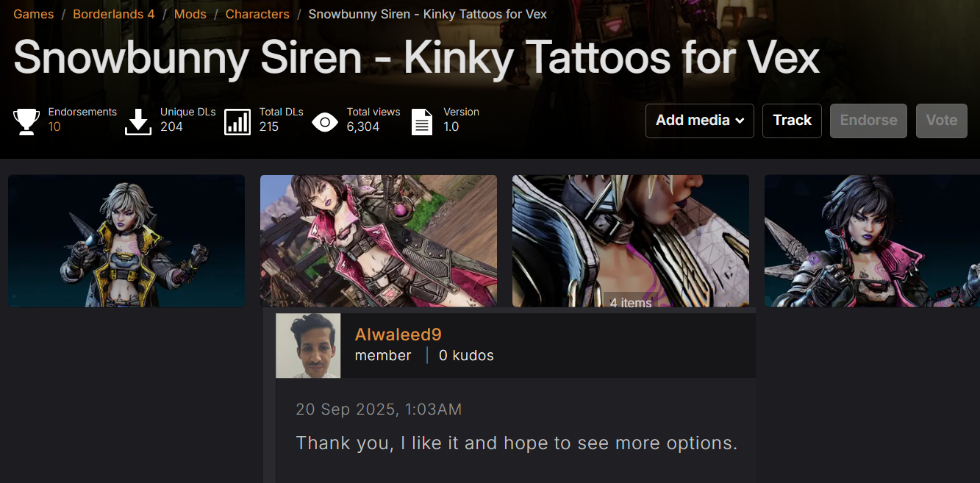Image resolution: width=980 pixels, height=483 pixels.
Task: Open the Borderlands 4 breadcrumb link
Action: point(114,14)
